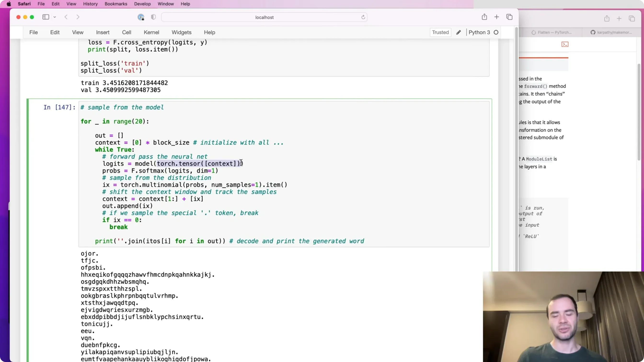644x362 pixels.
Task: Go back with Safari back arrow
Action: (x=66, y=17)
